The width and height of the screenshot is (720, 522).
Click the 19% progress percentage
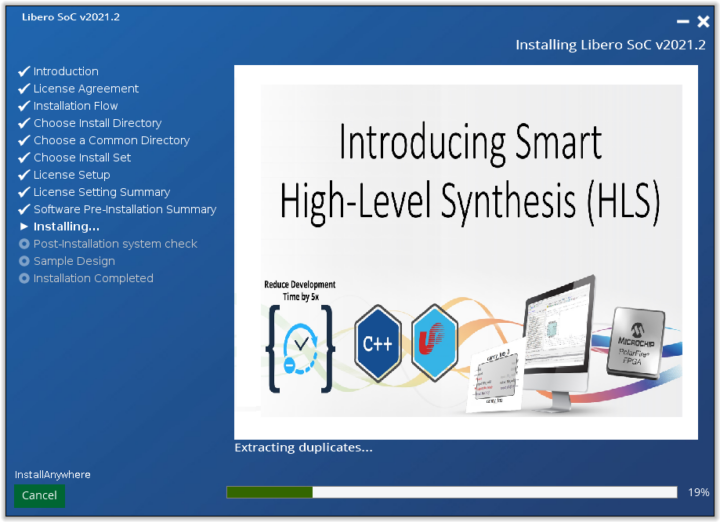coord(698,493)
